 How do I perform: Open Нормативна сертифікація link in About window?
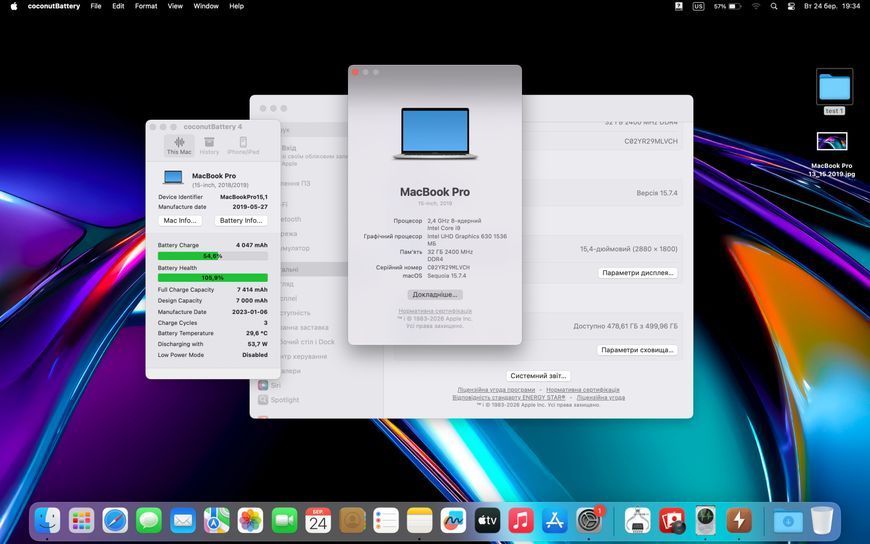tap(435, 311)
